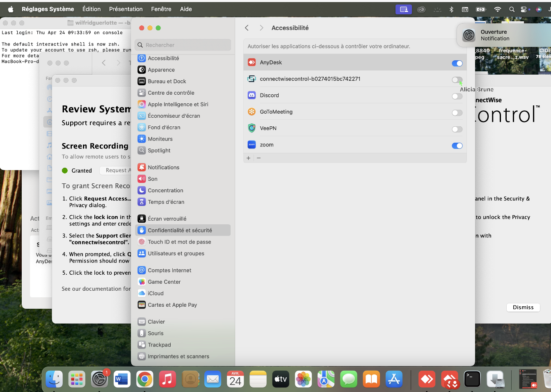Open the Présentation menu

tap(126, 9)
